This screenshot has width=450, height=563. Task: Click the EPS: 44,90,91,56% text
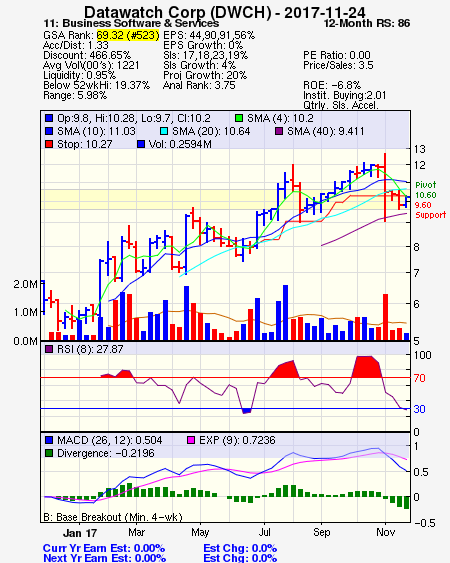[209, 35]
